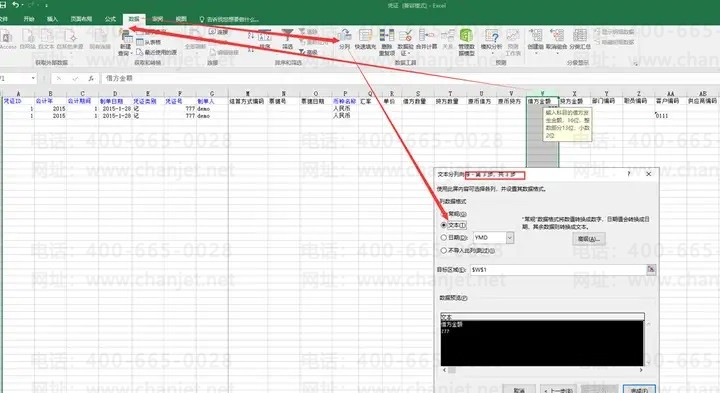Open the YMD date format dropdown
Image resolution: width=720 pixels, height=393 pixels.
[x=510, y=238]
